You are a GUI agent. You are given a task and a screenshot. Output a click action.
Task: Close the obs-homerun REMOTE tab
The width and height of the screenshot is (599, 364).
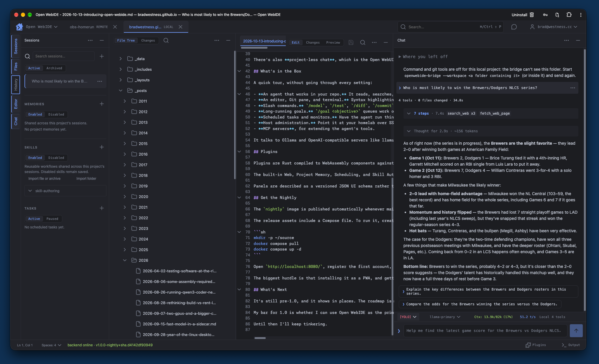pos(115,27)
